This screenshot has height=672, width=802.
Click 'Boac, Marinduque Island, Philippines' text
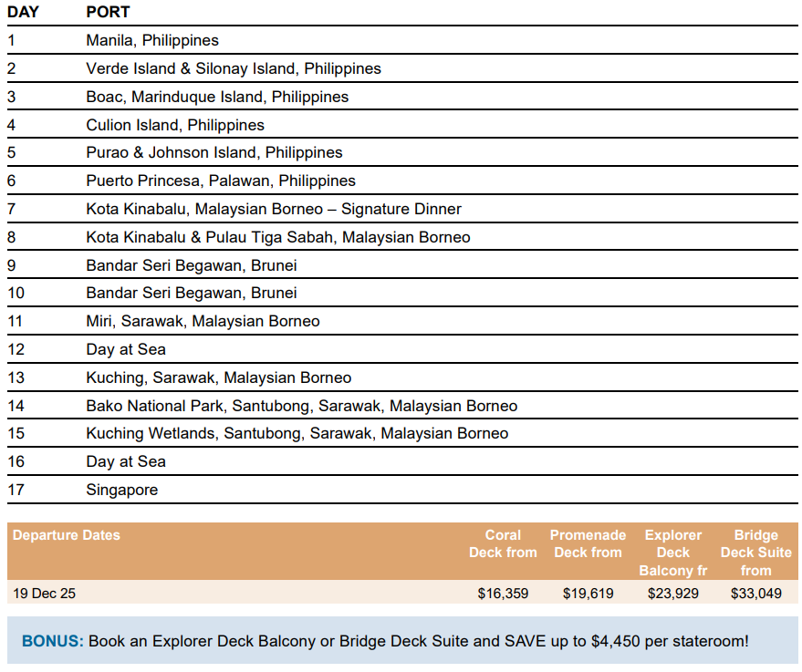(x=217, y=97)
